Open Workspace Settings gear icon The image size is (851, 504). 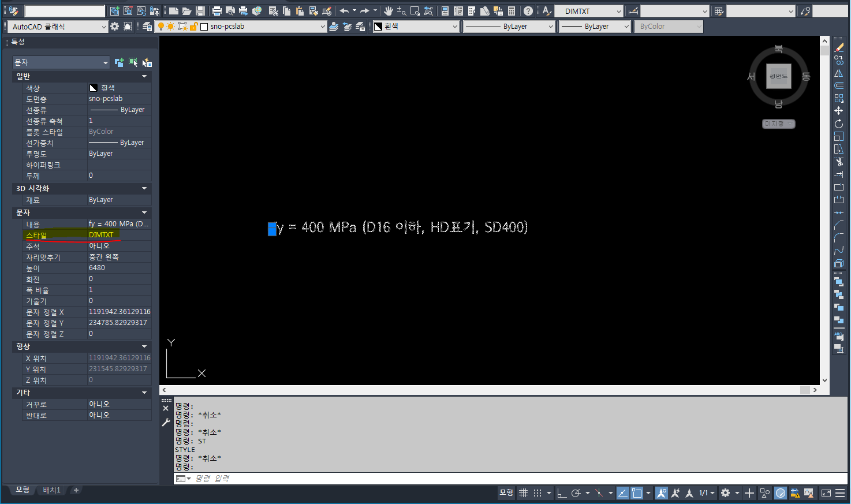[x=114, y=27]
